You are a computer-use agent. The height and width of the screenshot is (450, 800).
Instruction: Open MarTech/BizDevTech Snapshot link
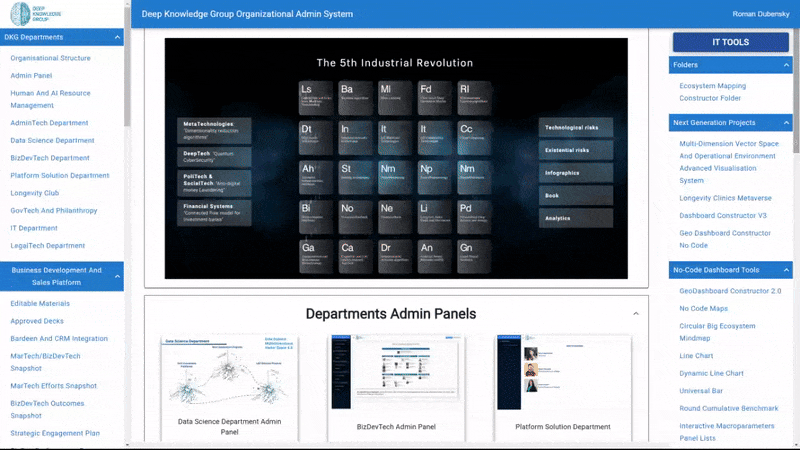pyautogui.click(x=45, y=362)
